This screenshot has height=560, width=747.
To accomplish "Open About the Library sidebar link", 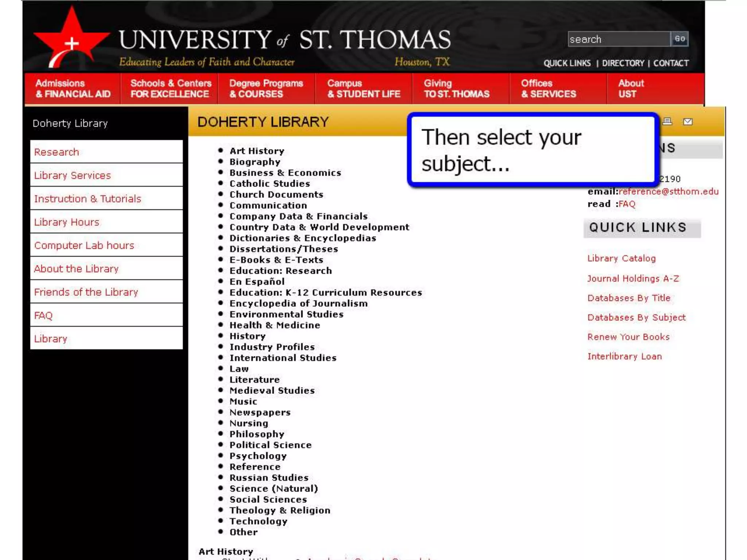I will tap(106, 268).
